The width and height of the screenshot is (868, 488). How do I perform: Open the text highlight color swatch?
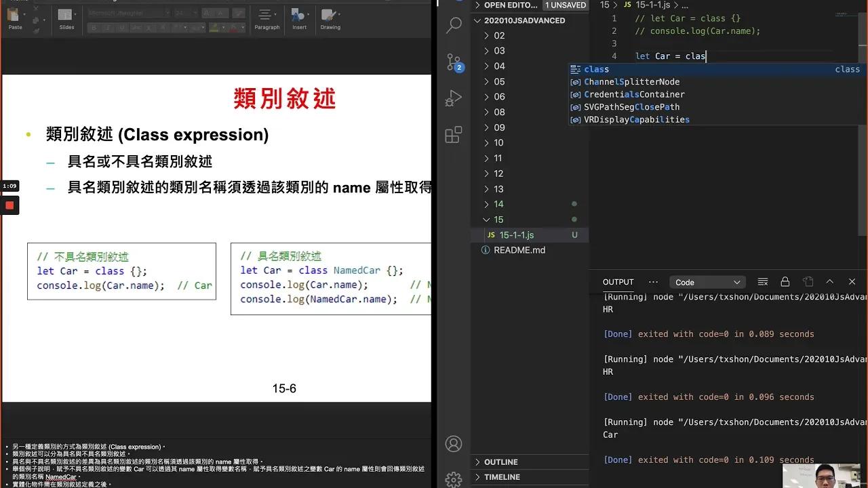[x=214, y=27]
